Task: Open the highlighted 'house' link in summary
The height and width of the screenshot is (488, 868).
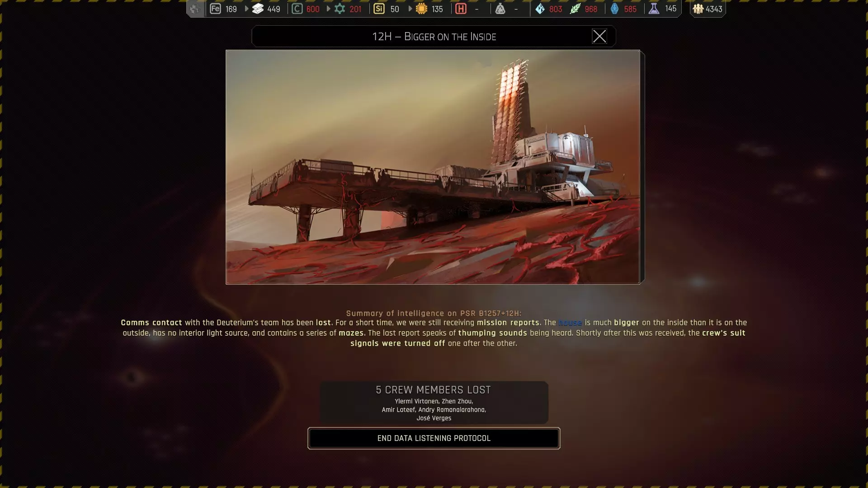Action: (570, 323)
